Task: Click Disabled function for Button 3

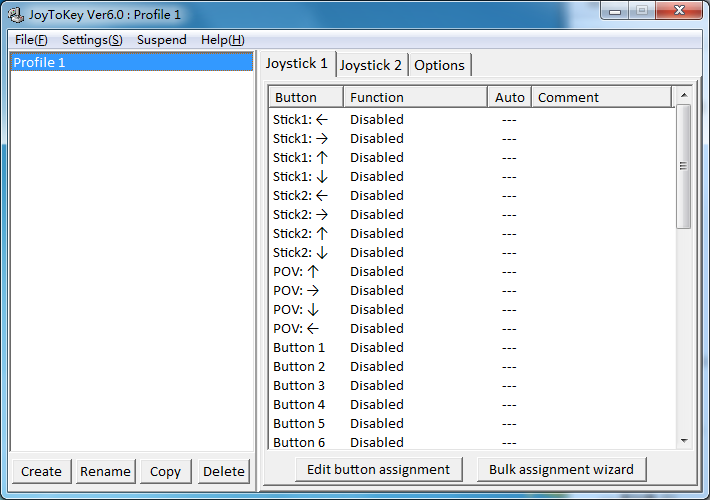Action: pyautogui.click(x=377, y=386)
